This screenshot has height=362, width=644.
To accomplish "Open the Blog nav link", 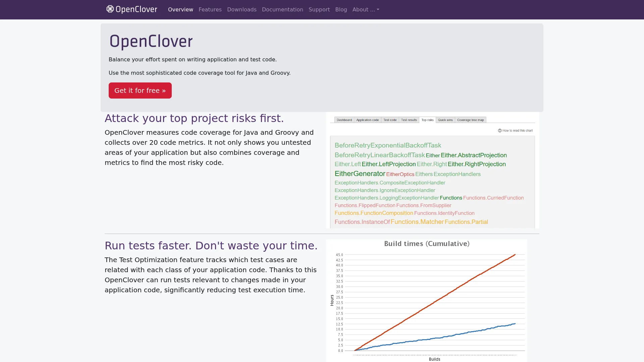I will pos(341,9).
